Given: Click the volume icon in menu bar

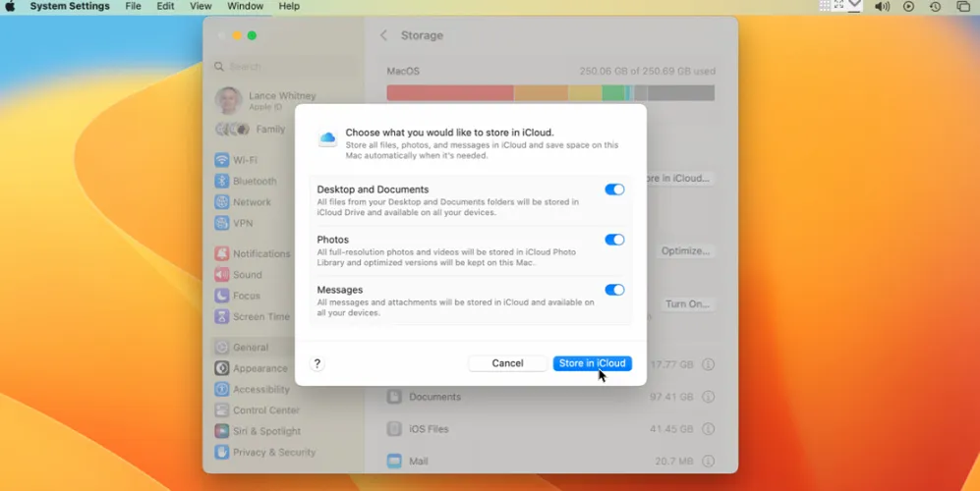Looking at the screenshot, I should click(x=882, y=7).
